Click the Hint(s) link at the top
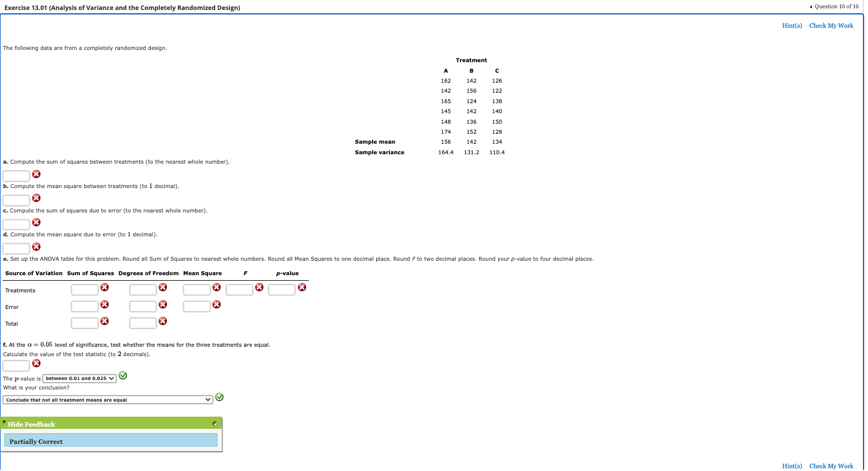 click(x=791, y=26)
